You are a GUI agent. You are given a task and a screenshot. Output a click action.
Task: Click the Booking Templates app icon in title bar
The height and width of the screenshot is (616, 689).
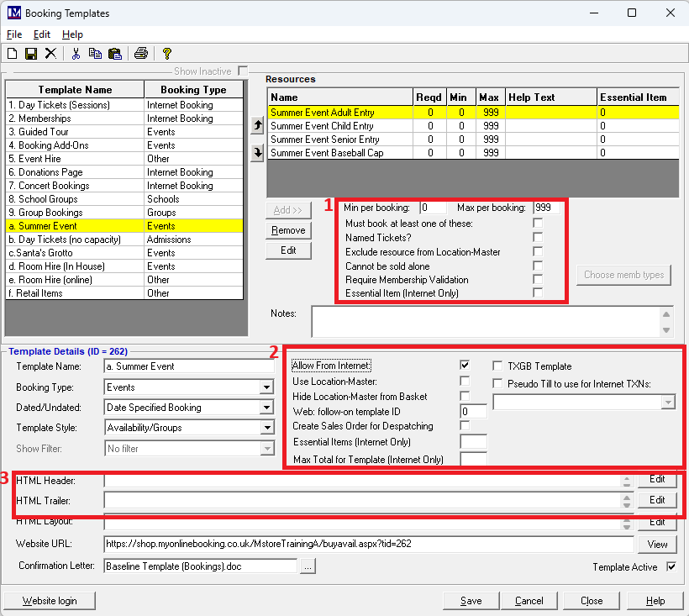tap(14, 13)
